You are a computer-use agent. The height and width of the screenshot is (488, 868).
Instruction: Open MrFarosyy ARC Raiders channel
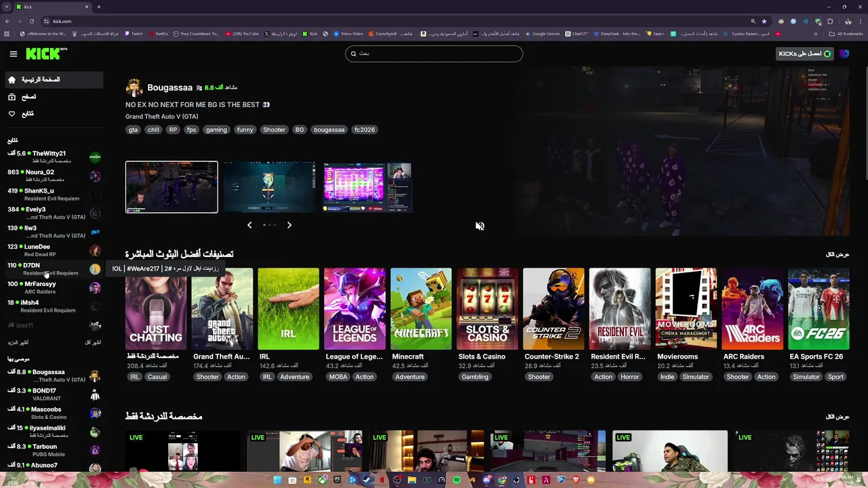click(x=54, y=287)
